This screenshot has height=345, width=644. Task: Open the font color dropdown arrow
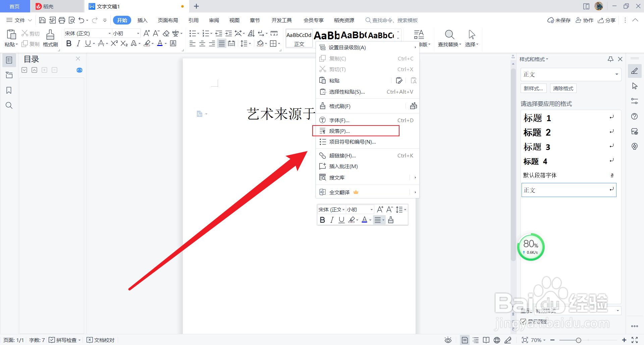coord(166,43)
